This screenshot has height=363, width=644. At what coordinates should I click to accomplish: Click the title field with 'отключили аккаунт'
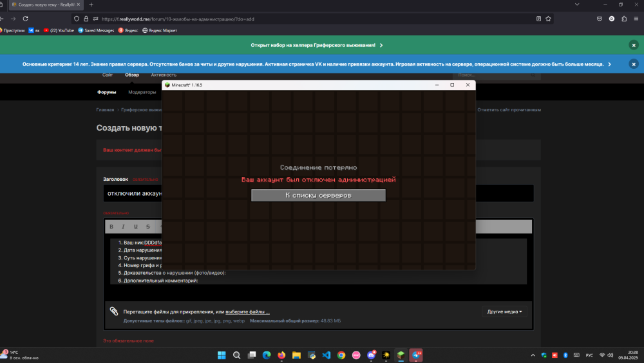pos(318,194)
